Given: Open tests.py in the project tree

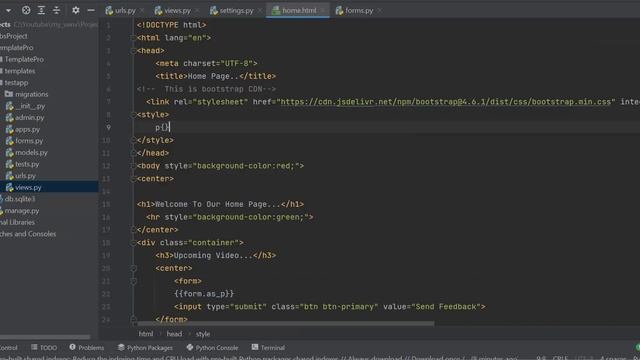Looking at the screenshot, I should 27,164.
